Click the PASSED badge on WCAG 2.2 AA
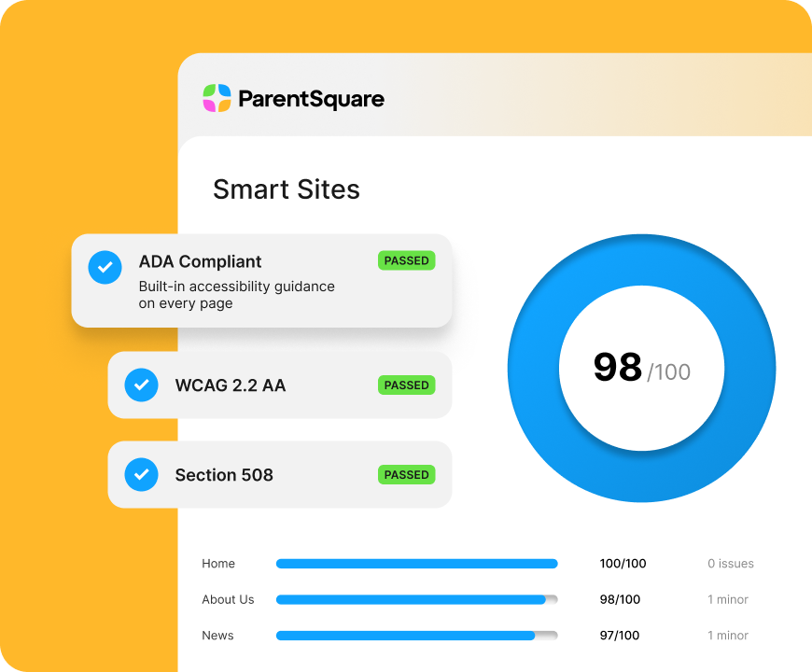 click(x=407, y=385)
